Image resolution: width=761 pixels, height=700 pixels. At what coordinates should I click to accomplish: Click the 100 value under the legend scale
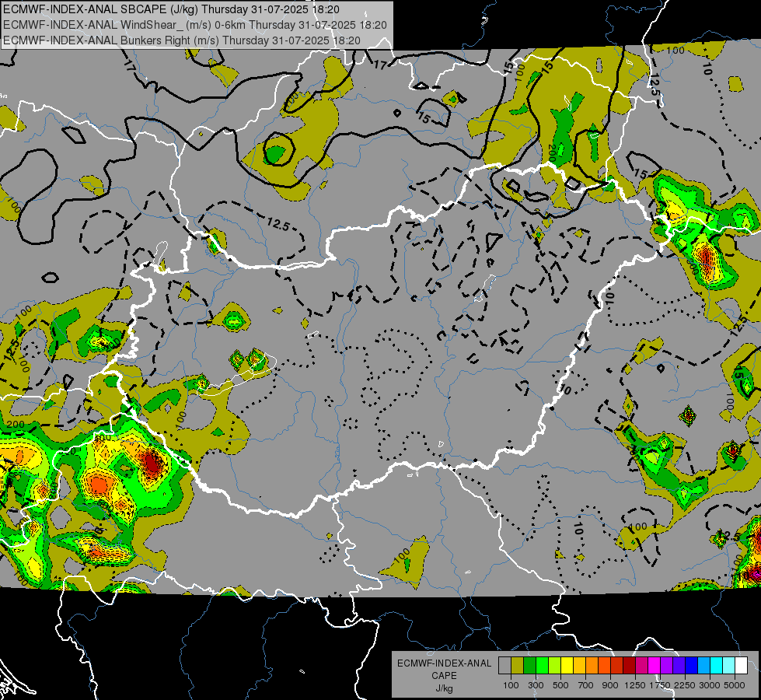coord(511,685)
